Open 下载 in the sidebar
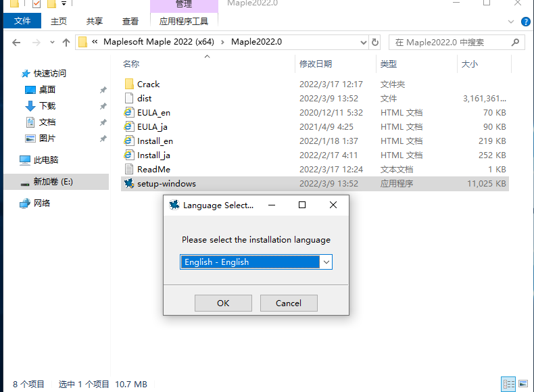 point(47,106)
